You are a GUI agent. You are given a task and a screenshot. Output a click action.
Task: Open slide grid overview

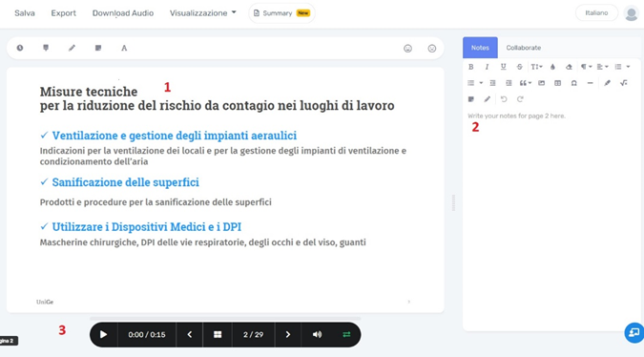point(218,334)
